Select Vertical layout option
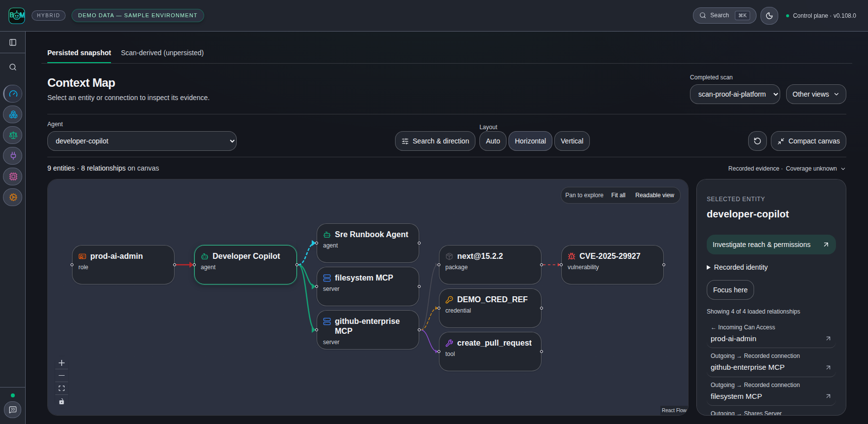The width and height of the screenshot is (868, 424). click(572, 141)
